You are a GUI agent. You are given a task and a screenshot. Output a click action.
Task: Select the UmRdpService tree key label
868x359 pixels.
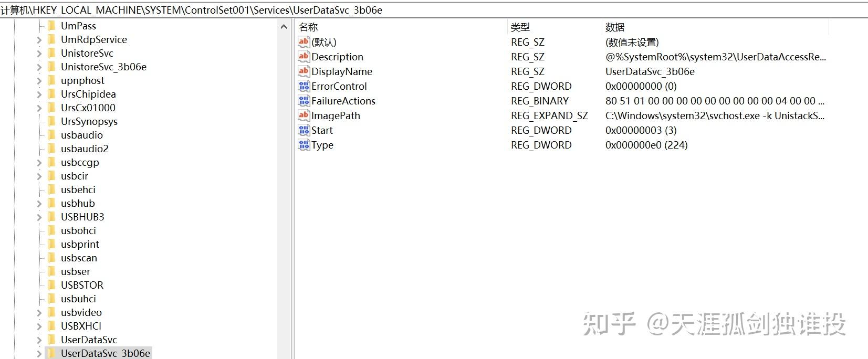click(94, 39)
